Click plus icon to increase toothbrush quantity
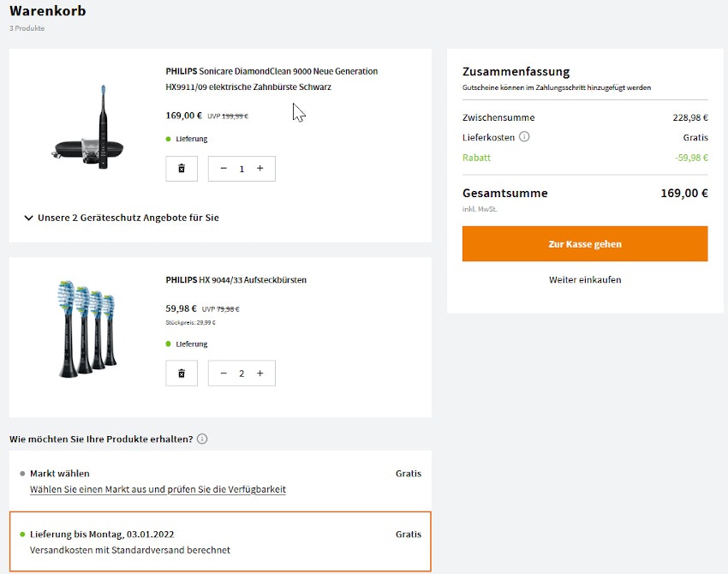 coord(260,169)
